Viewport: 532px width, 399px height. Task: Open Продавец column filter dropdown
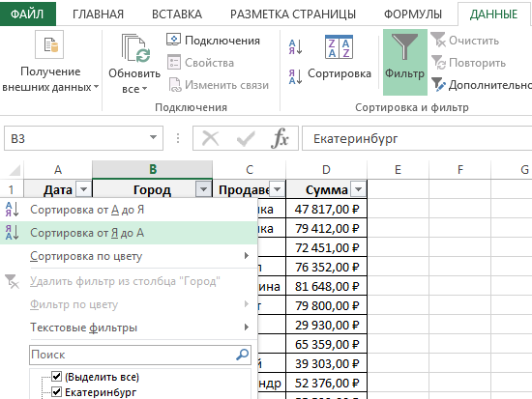coord(277,189)
